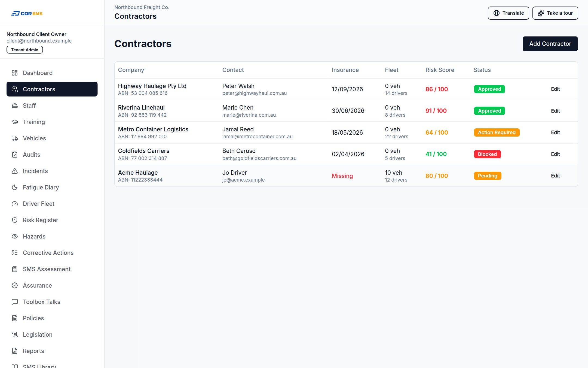Screen dimensions: 588x368
Task: Click the sparkle icon in Take a tour
Action: 541,13
